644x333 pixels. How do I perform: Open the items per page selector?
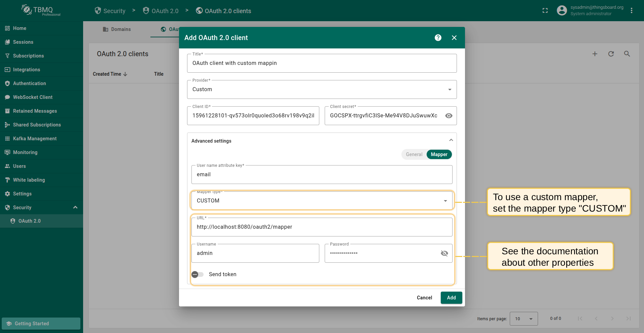coord(524,319)
